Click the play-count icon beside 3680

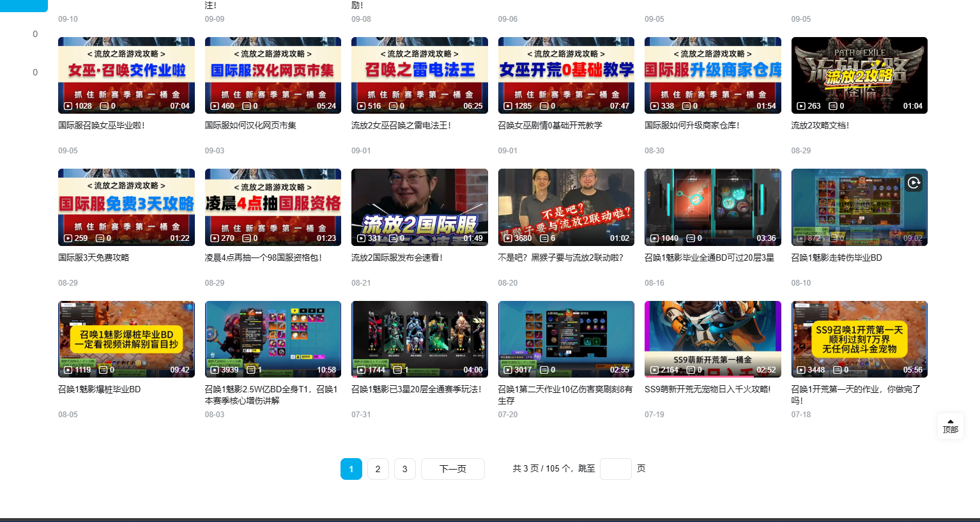[x=509, y=238]
